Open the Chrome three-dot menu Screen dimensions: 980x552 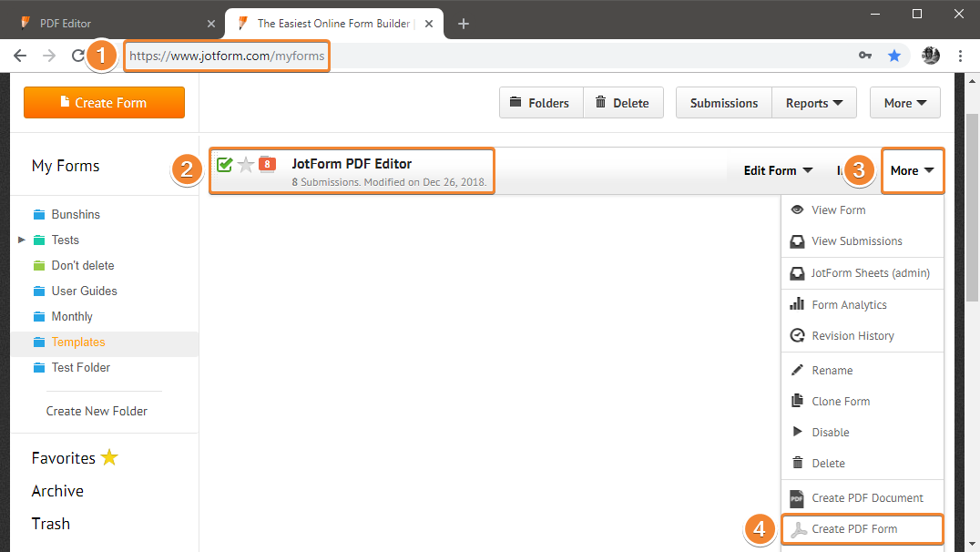click(961, 56)
